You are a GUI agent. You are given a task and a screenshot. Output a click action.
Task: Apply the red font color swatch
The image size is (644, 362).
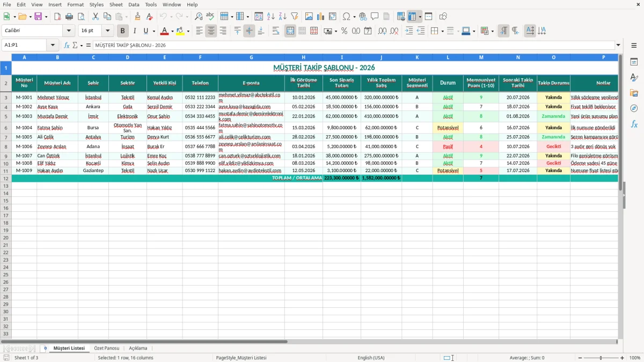click(x=165, y=31)
